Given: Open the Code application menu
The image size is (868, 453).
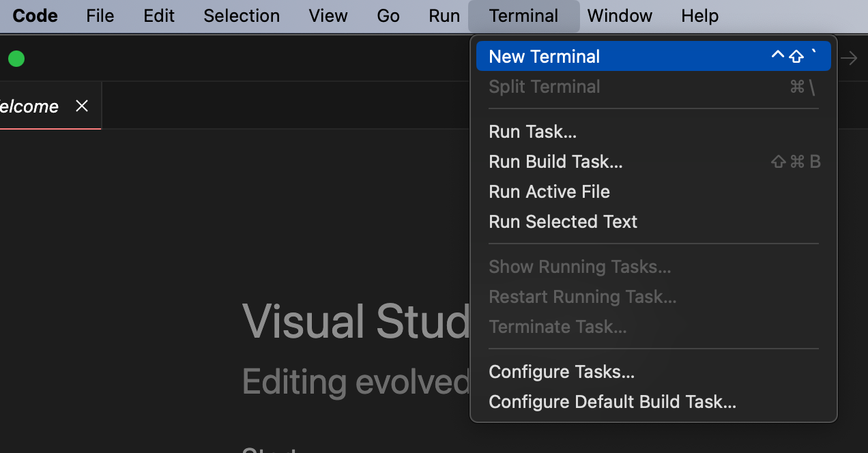Looking at the screenshot, I should (35, 16).
